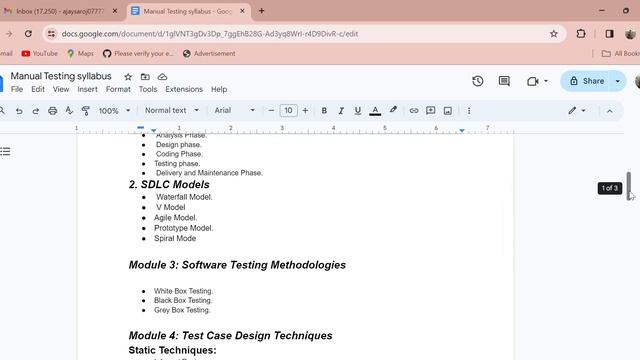The image size is (640, 360).
Task: Click the Waterfall Model bullet text
Action: [x=184, y=197]
